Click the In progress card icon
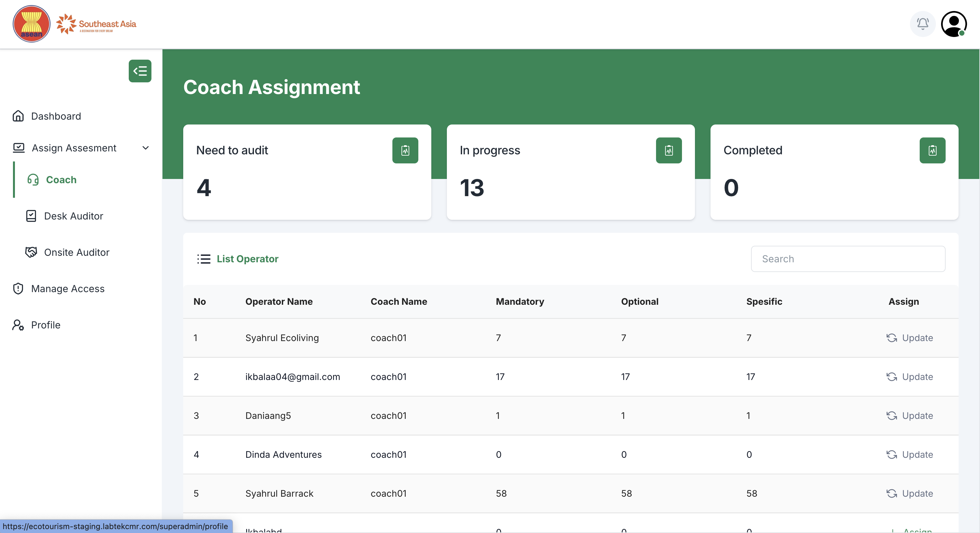Image resolution: width=980 pixels, height=533 pixels. 669,151
